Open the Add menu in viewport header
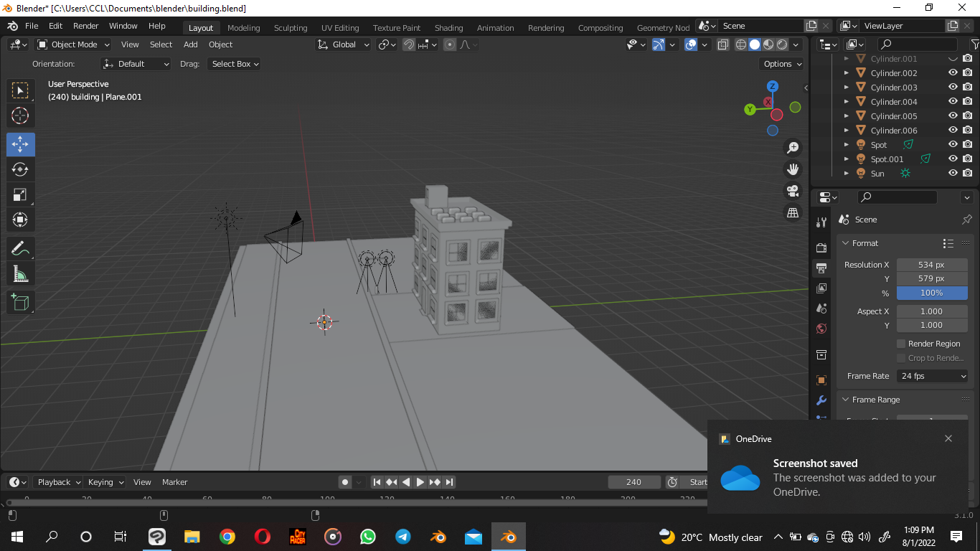 click(x=190, y=44)
